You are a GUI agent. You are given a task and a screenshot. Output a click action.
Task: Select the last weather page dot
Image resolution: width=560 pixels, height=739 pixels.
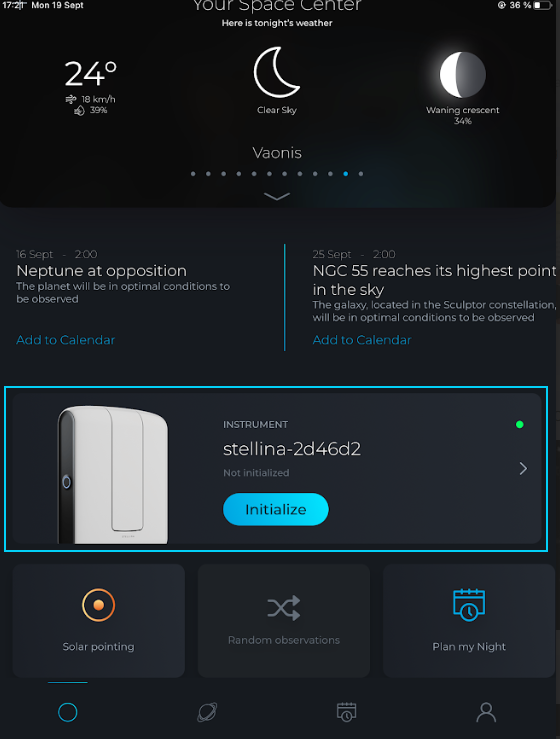coord(361,174)
